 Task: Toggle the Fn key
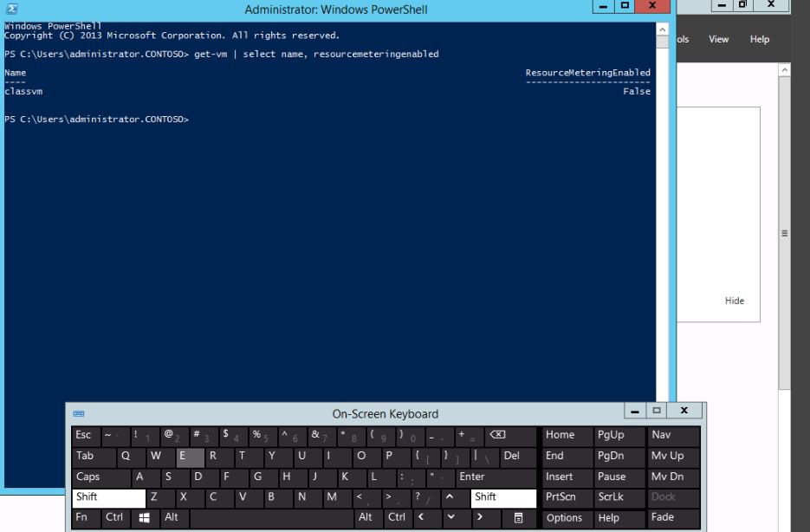tap(87, 517)
